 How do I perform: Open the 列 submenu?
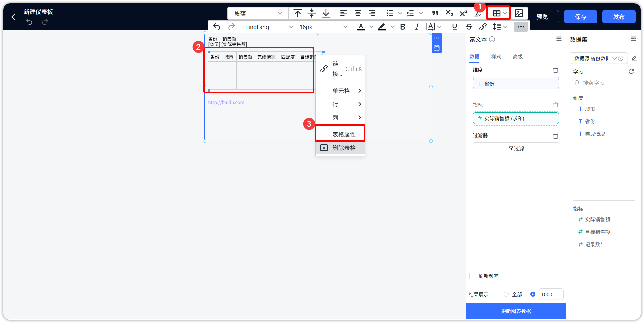pyautogui.click(x=340, y=117)
